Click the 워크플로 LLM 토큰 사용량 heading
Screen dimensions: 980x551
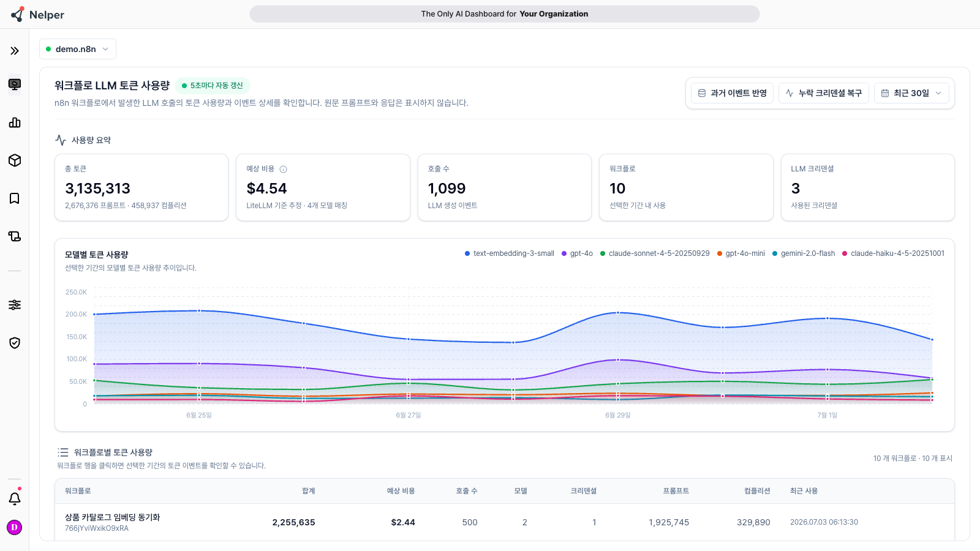[112, 86]
